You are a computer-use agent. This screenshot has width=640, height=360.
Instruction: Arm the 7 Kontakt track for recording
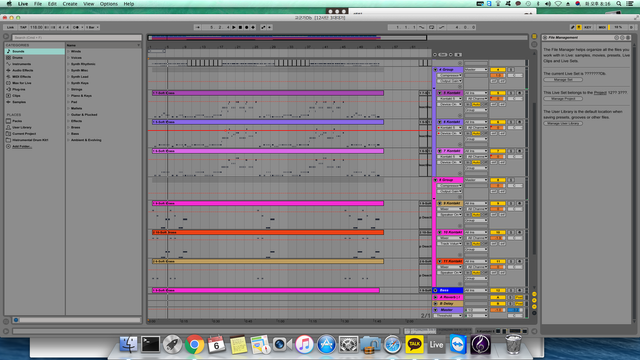coord(520,151)
